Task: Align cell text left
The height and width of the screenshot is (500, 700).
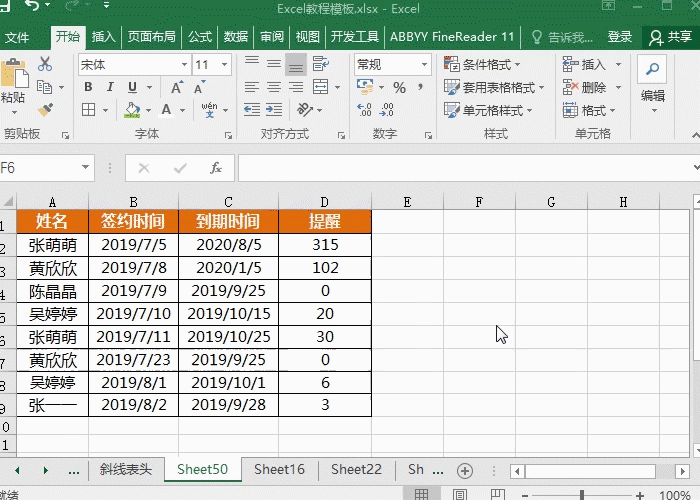Action: tap(252, 87)
